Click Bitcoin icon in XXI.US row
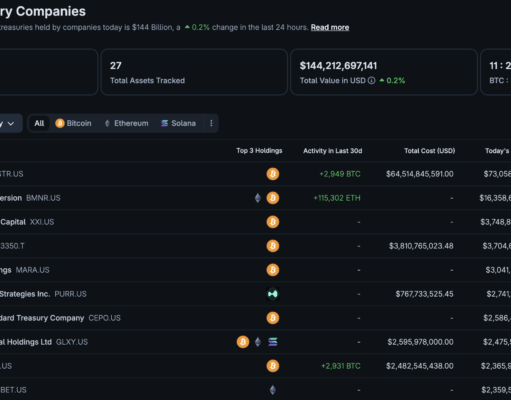The height and width of the screenshot is (400, 511). tap(273, 222)
